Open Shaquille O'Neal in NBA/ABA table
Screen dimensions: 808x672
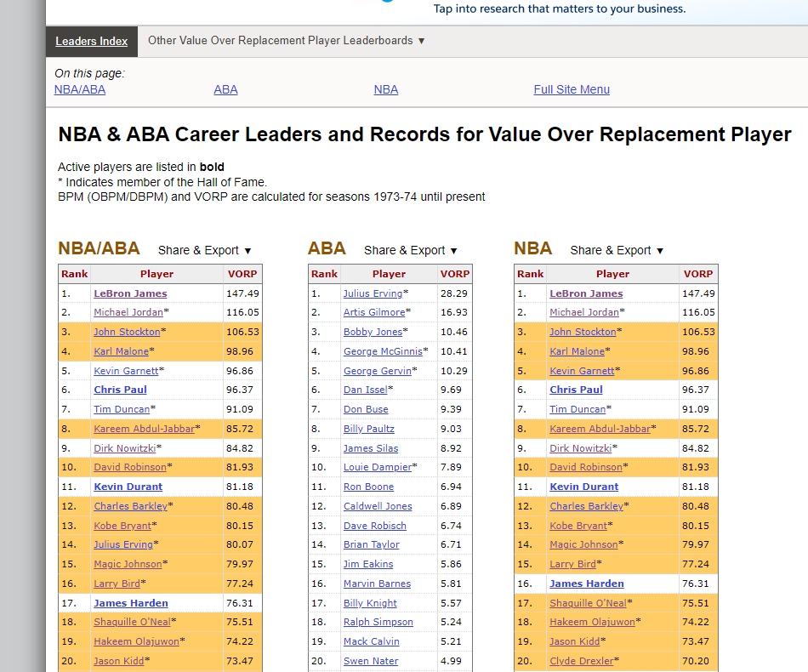(x=132, y=622)
